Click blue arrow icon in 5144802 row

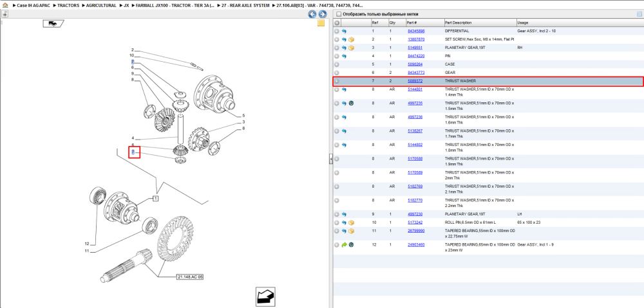[x=344, y=145]
